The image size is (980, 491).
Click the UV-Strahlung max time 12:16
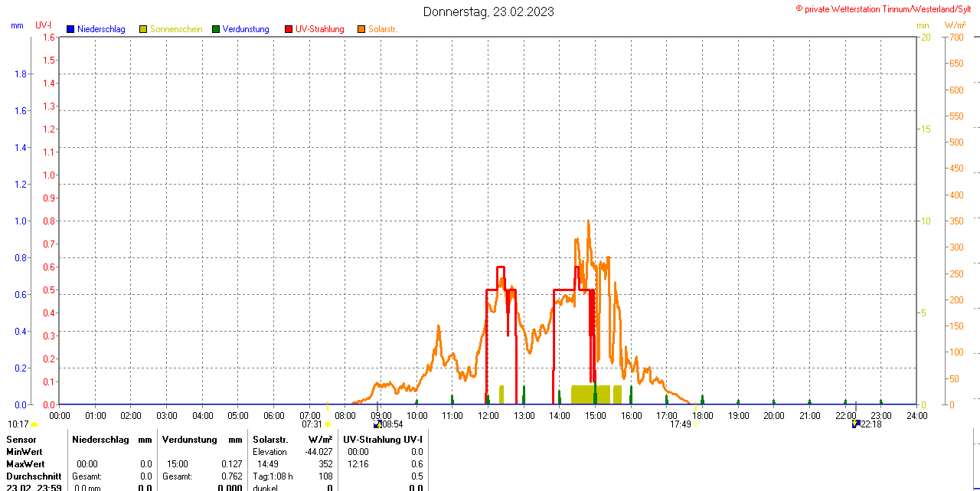[x=358, y=464]
